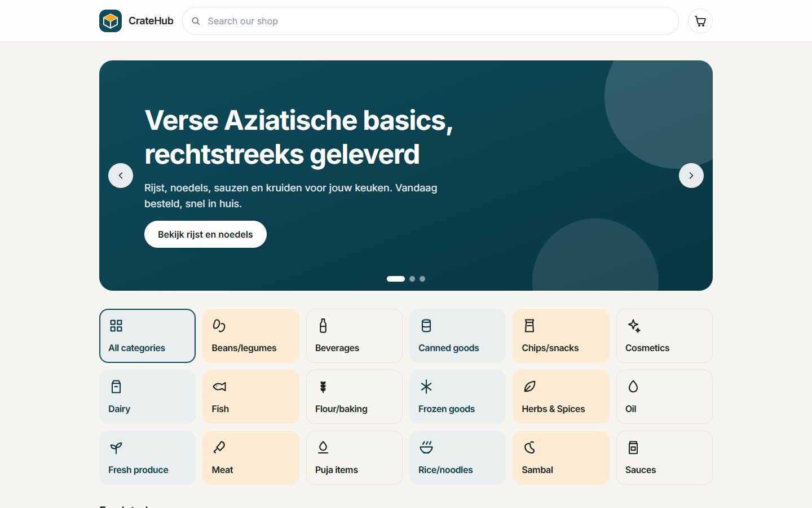The image size is (812, 508).
Task: Open the Sambal category label
Action: coord(537,470)
